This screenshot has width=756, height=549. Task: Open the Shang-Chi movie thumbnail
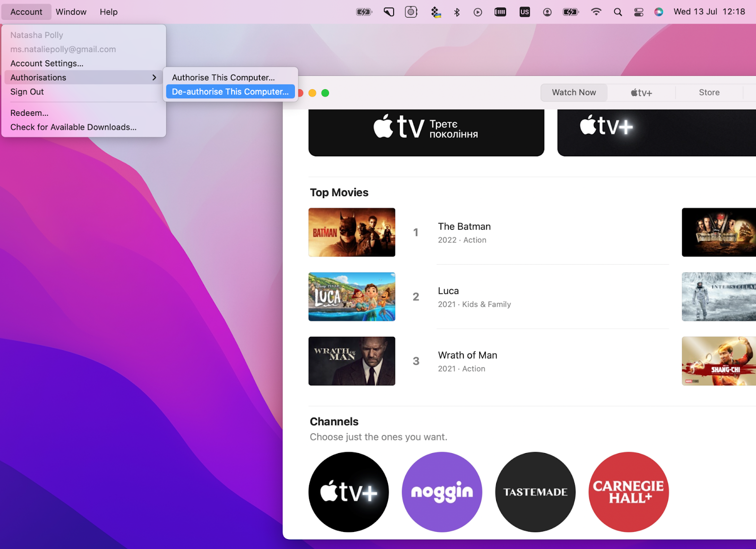pos(719,361)
